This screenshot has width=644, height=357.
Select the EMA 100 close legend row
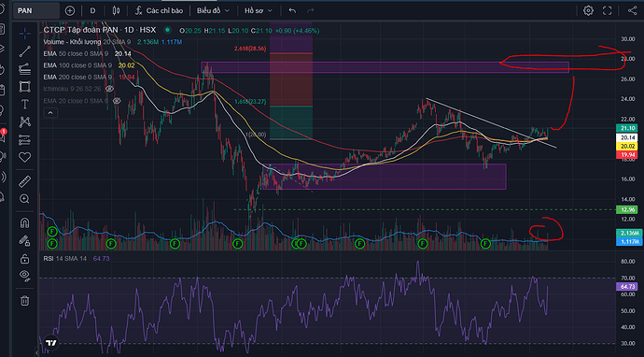click(x=89, y=65)
